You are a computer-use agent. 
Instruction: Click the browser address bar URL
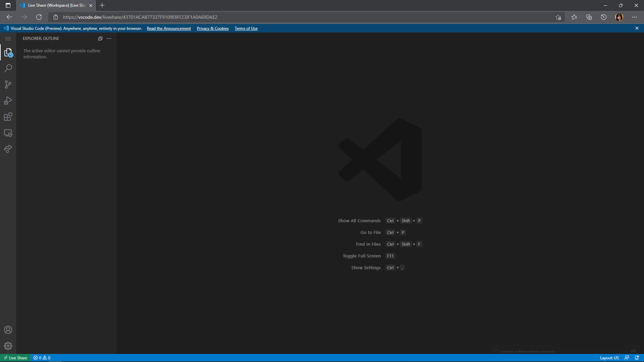point(140,17)
